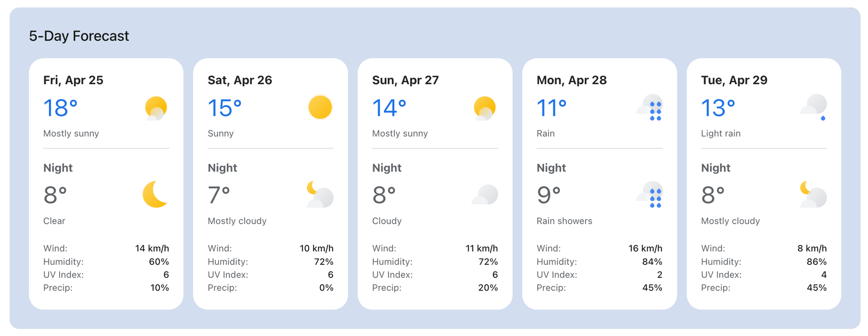Click the Night section label on Sunday

(386, 168)
